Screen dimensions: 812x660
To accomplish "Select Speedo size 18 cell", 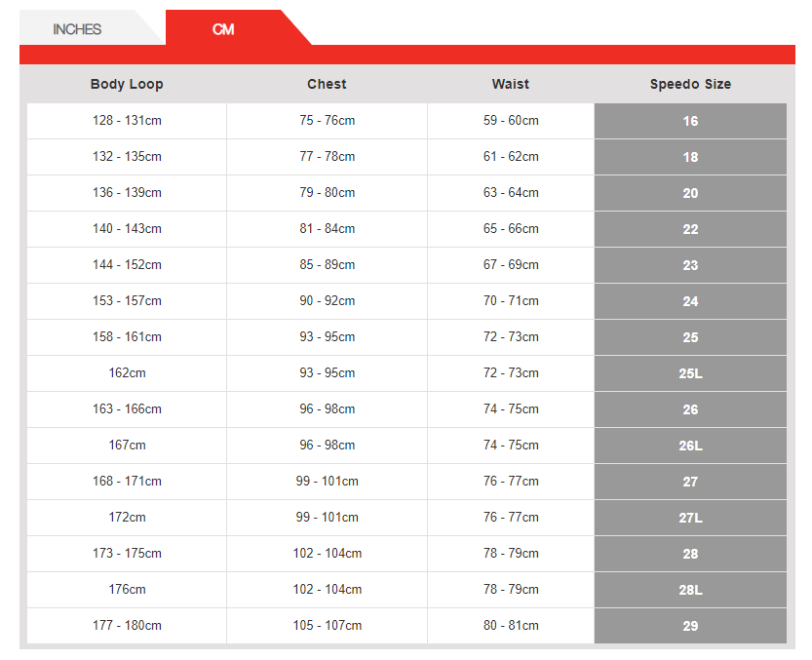I will pos(690,157).
